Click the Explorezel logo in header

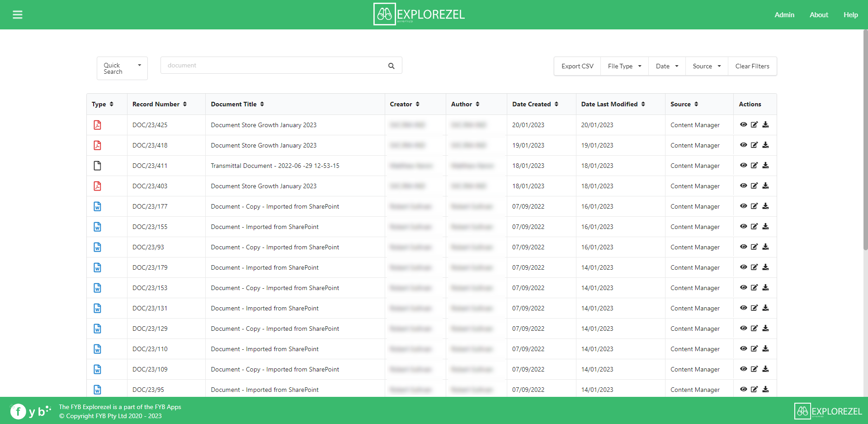[419, 14]
